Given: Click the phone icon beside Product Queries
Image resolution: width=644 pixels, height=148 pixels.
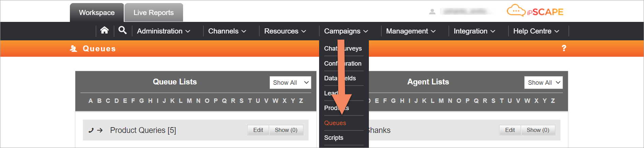Looking at the screenshot, I should pos(91,130).
